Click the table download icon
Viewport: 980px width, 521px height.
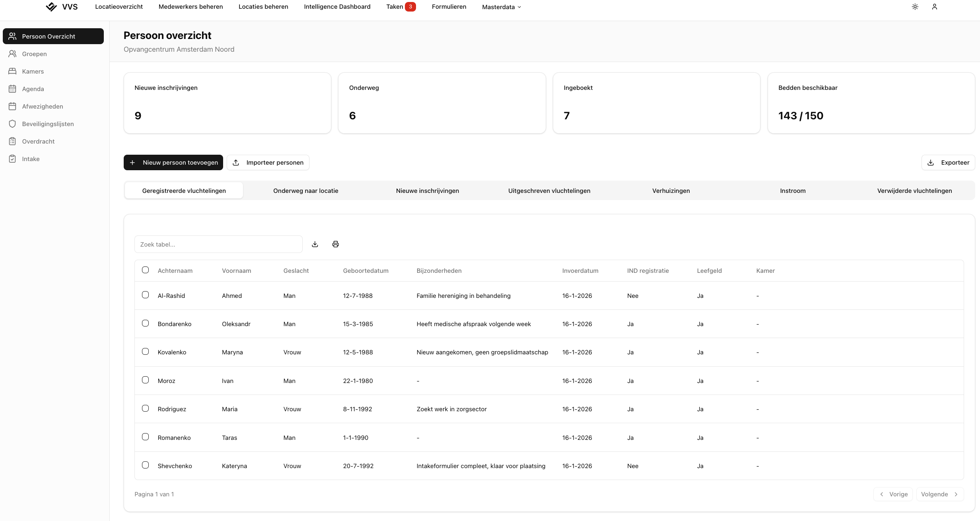point(315,244)
